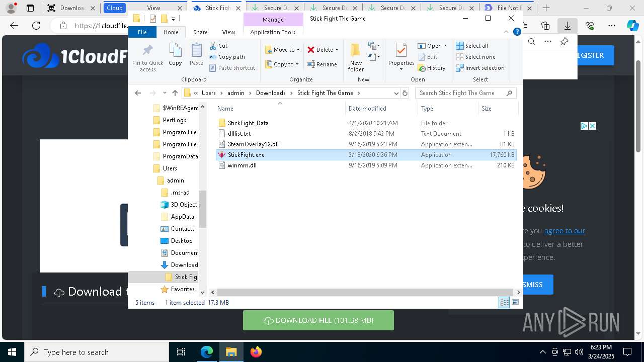Click Select all in ribbon
Image resolution: width=644 pixels, height=362 pixels.
coord(472,46)
